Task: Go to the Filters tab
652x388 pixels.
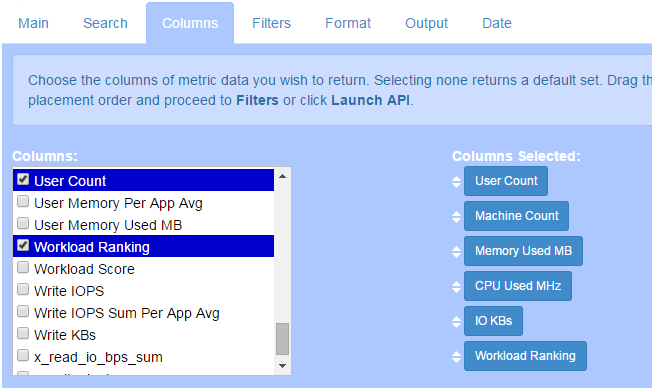Action: pos(271,23)
